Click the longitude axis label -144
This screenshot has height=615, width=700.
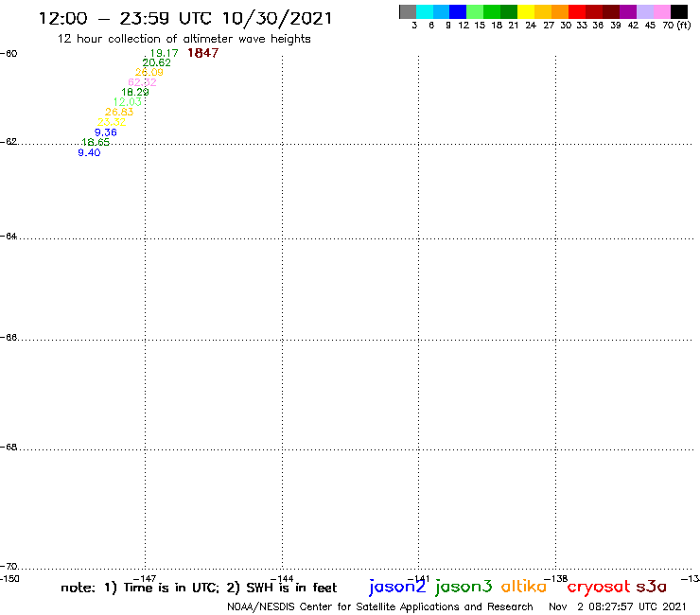[x=282, y=579]
